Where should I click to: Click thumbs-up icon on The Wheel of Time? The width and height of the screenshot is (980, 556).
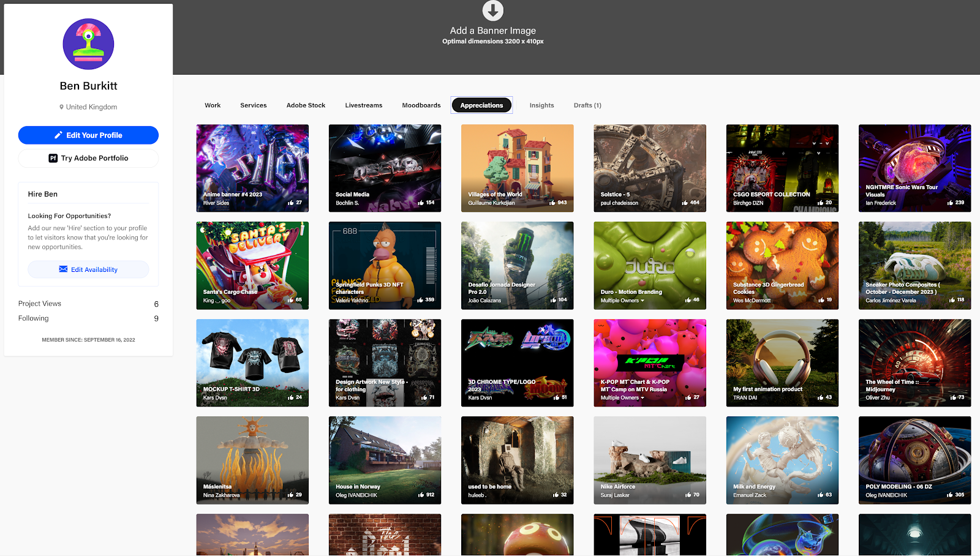[x=953, y=397]
